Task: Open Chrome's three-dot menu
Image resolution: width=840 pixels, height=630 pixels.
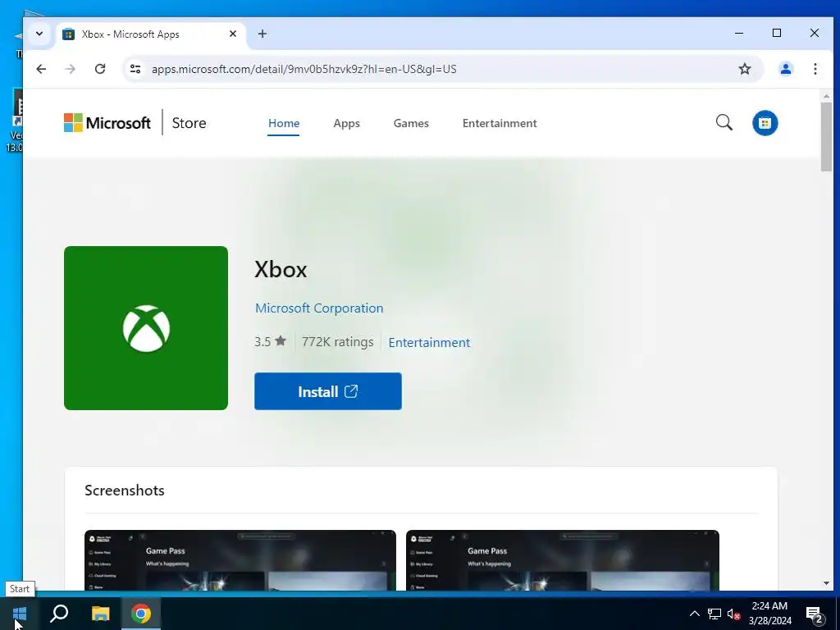Action: pos(815,69)
